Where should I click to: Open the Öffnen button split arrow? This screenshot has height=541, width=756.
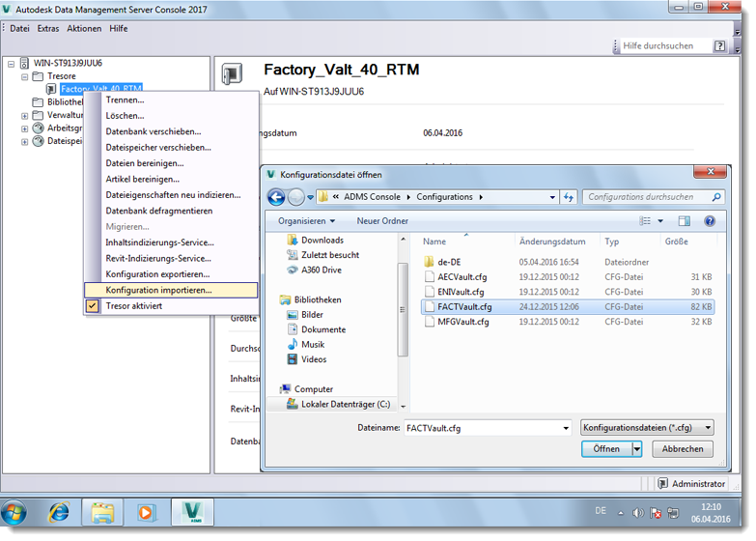[637, 449]
